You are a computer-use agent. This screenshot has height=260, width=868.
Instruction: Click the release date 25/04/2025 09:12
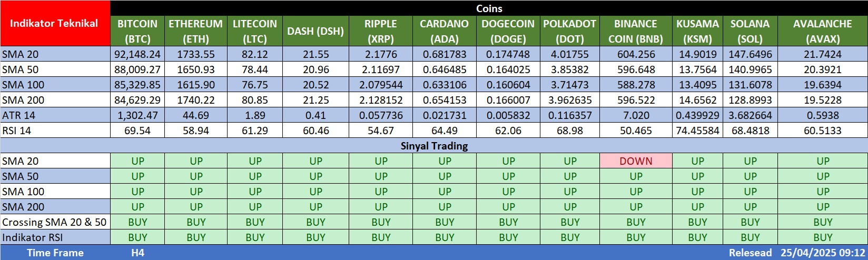tap(823, 253)
